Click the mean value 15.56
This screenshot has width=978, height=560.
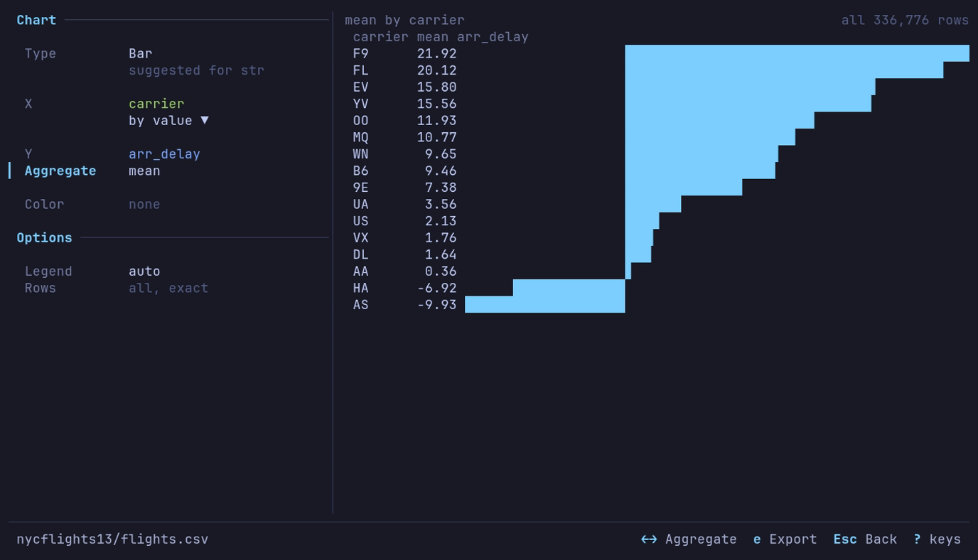[x=437, y=104]
